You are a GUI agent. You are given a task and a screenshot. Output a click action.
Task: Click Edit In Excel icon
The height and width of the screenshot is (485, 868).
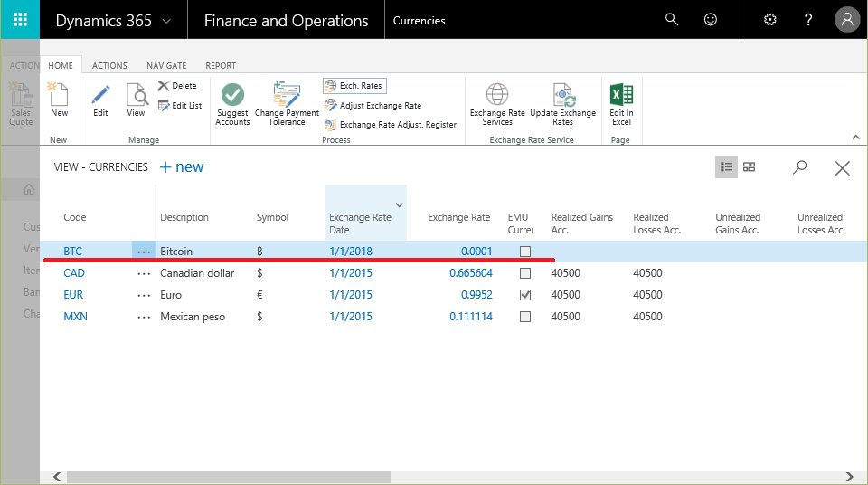click(621, 104)
